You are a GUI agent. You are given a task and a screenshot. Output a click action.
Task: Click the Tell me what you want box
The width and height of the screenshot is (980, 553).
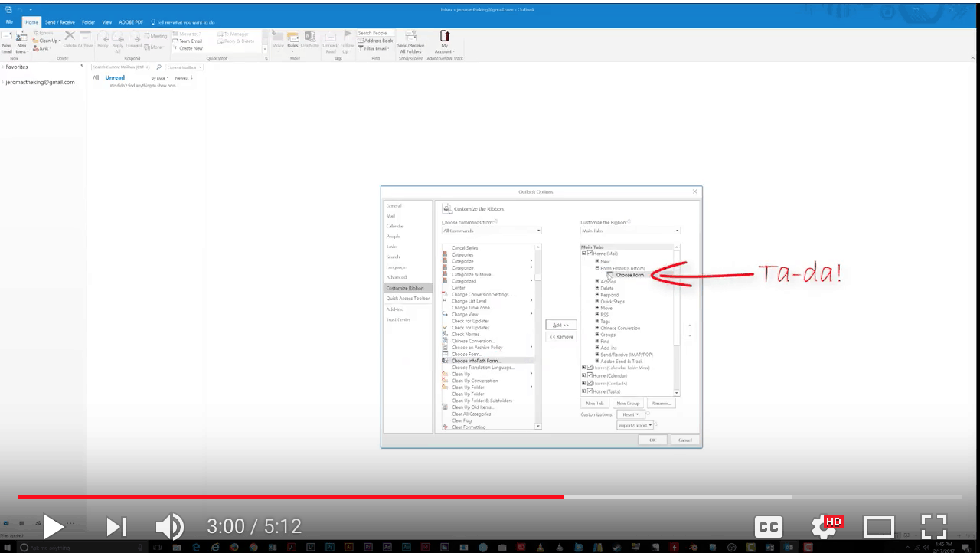coord(184,22)
